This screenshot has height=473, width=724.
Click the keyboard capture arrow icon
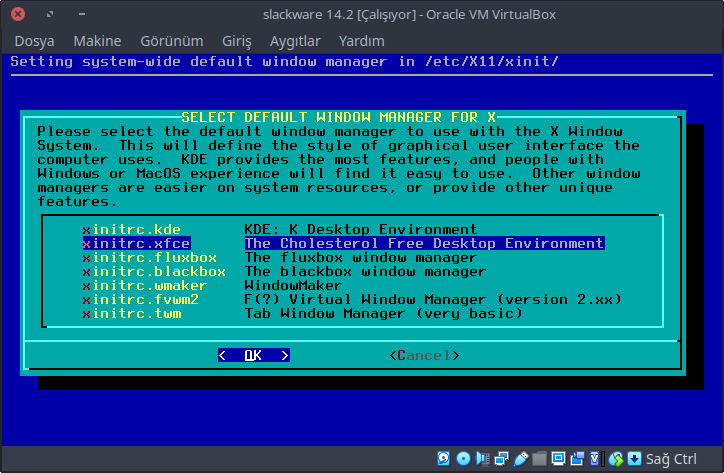(x=635, y=458)
